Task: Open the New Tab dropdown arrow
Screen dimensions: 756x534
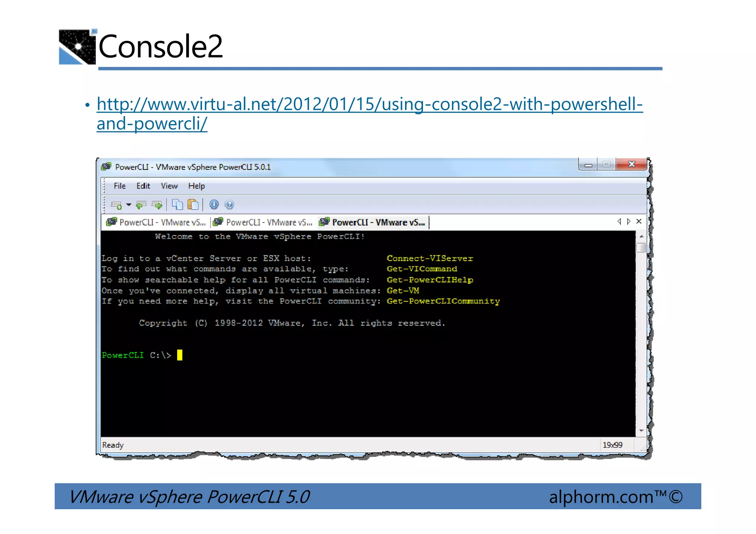Action: click(129, 204)
